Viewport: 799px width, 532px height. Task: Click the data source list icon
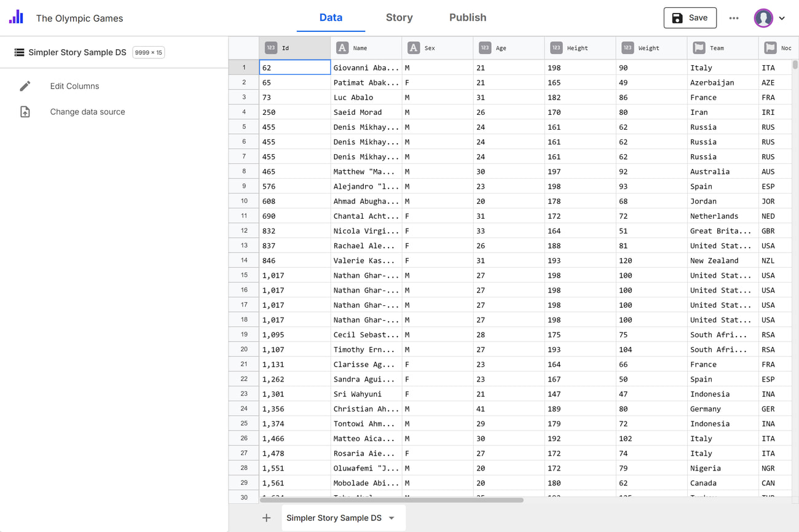click(x=19, y=52)
